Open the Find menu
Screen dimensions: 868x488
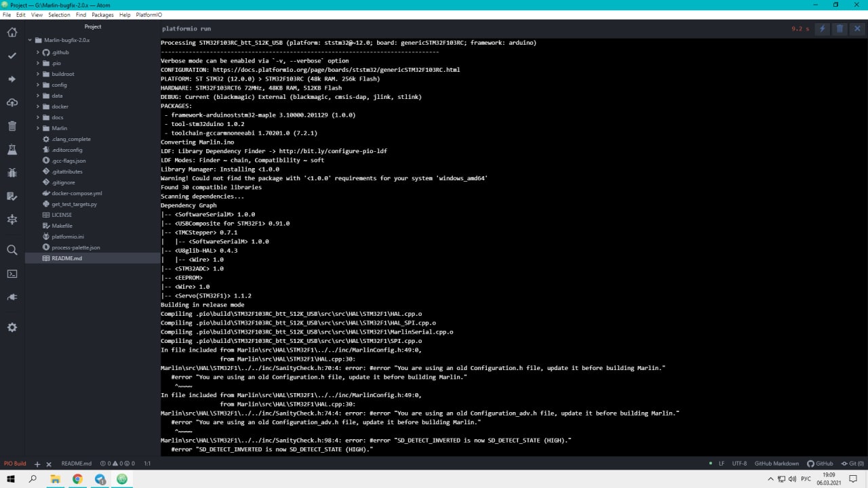point(81,14)
